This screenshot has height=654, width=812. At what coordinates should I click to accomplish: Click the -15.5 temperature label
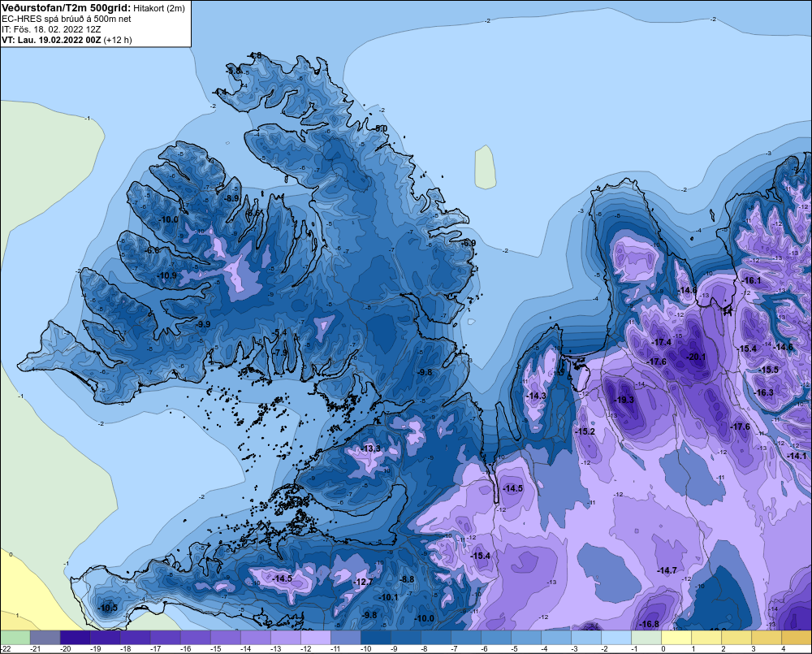pos(768,370)
